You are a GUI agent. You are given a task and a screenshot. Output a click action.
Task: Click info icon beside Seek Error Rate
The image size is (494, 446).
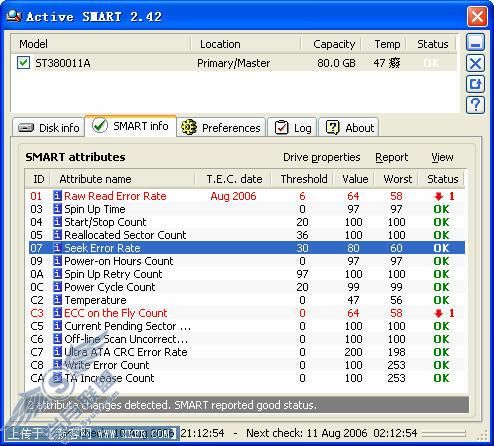[x=57, y=248]
